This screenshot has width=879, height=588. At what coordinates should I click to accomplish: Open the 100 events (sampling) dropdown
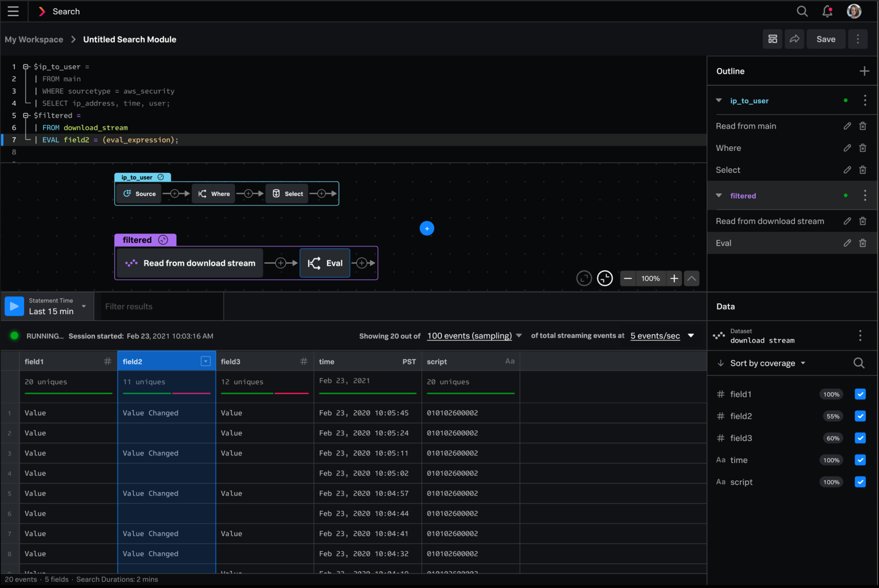click(475, 335)
